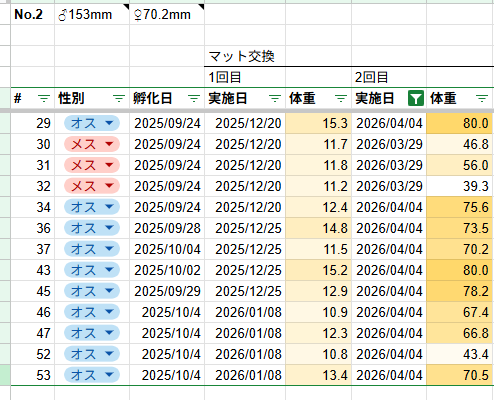Select weight cell 15.2

point(318,270)
